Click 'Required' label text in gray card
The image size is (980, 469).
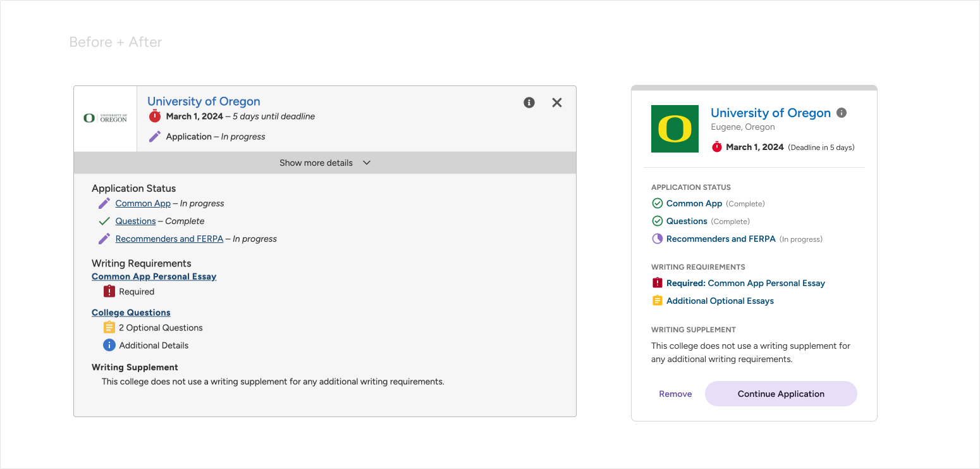pyautogui.click(x=137, y=292)
